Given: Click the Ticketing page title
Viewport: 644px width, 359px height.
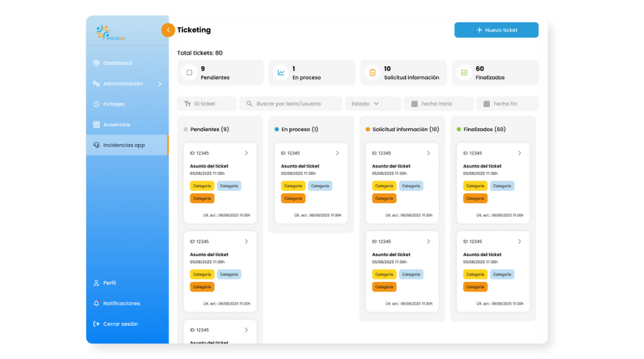Looking at the screenshot, I should pos(194,30).
